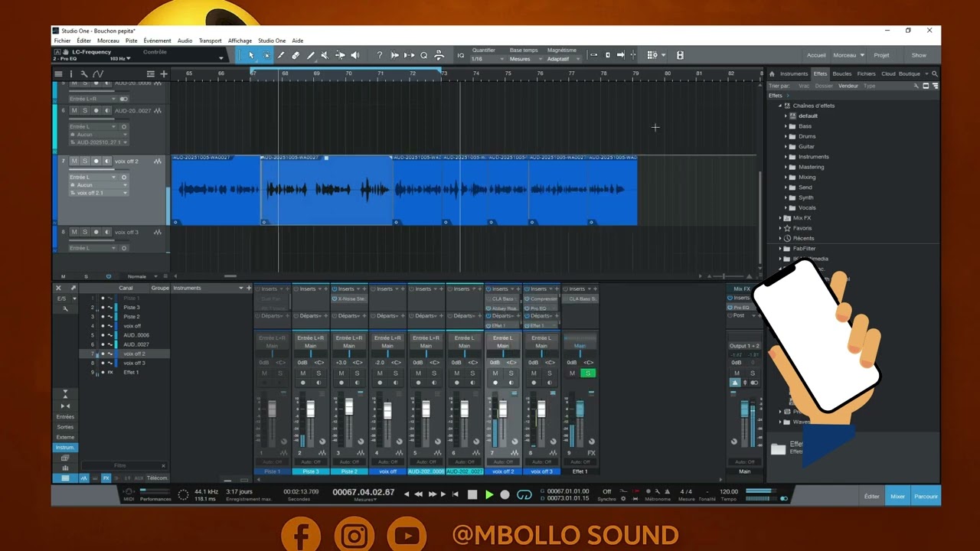Switch to the Boucles browser tab
Viewport: 980px width, 551px height.
pos(842,74)
